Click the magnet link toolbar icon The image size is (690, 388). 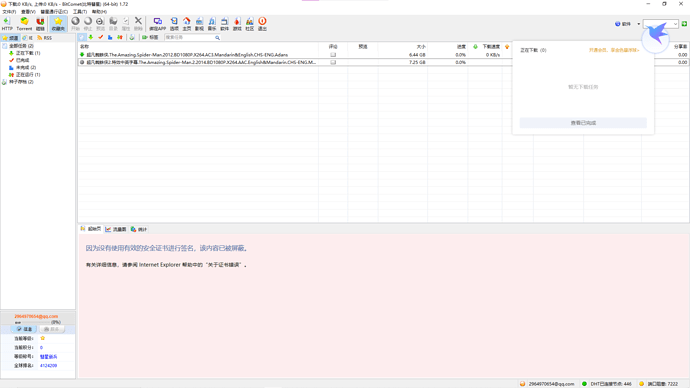pyautogui.click(x=40, y=24)
